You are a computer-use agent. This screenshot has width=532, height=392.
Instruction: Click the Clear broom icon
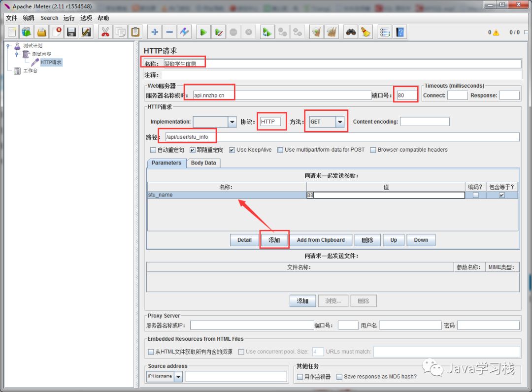(x=316, y=32)
